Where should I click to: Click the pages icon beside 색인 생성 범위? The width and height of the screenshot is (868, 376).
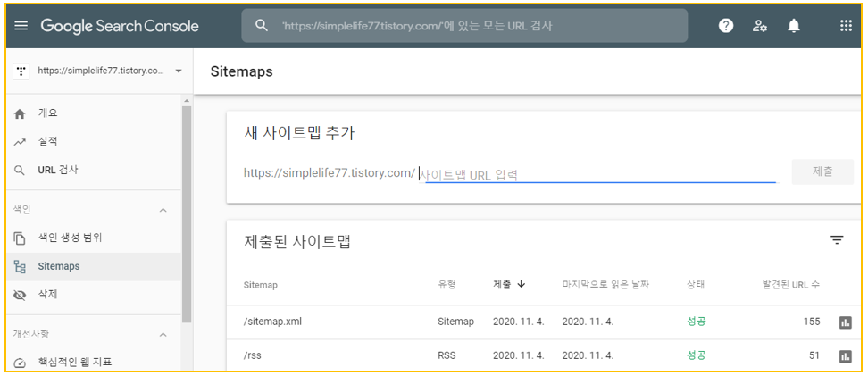click(20, 238)
